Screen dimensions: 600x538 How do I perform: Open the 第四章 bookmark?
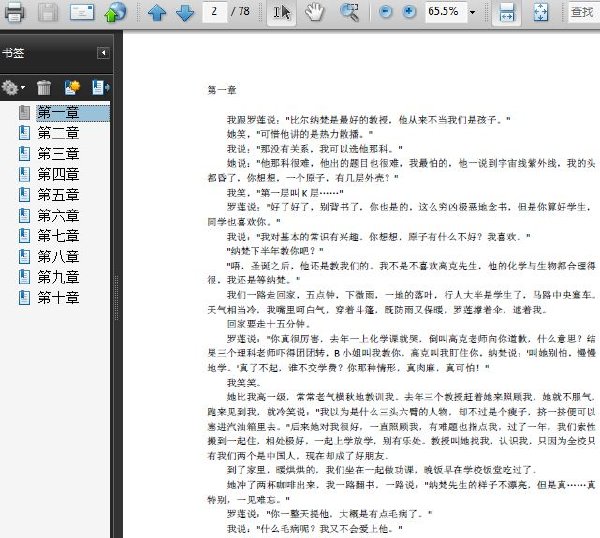click(x=58, y=174)
